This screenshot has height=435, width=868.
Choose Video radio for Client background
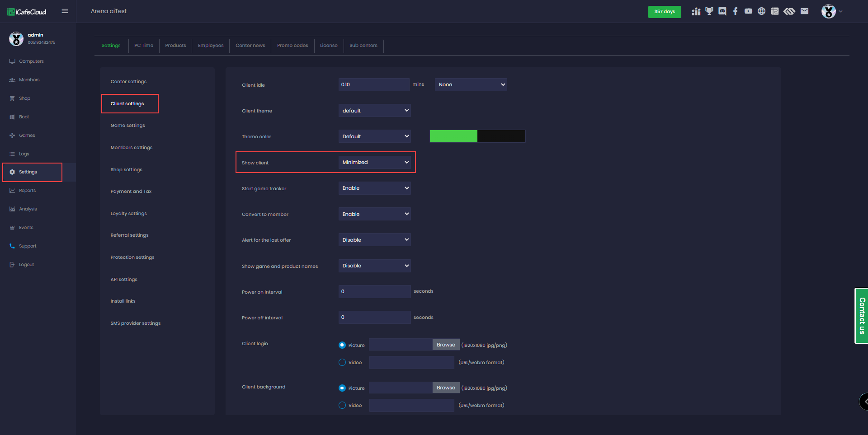(x=342, y=405)
